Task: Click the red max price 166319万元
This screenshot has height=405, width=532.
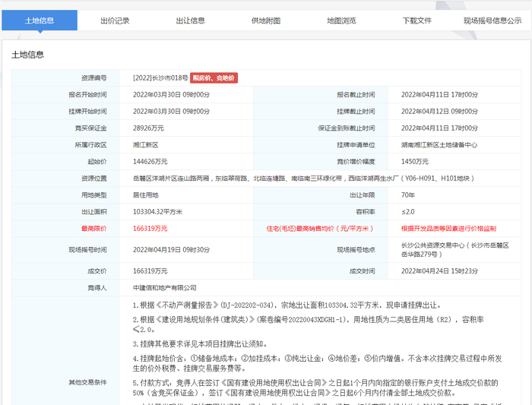Action: (150, 229)
